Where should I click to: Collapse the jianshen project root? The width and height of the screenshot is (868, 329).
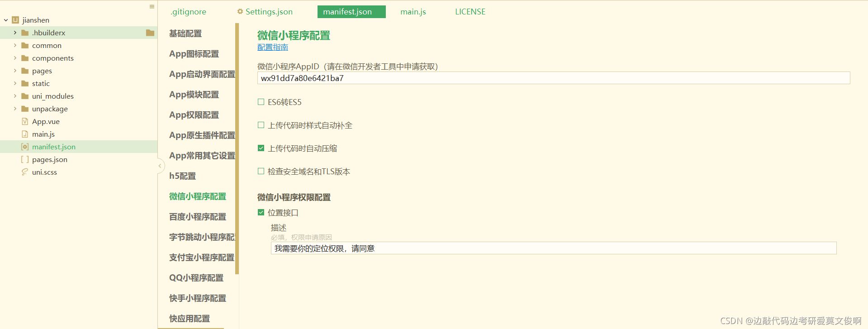6,20
